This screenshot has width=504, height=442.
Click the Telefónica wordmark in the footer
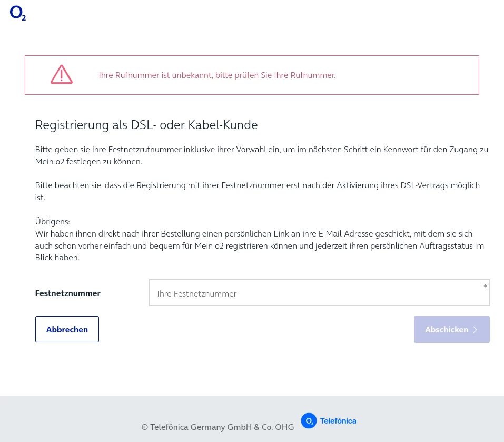(338, 421)
